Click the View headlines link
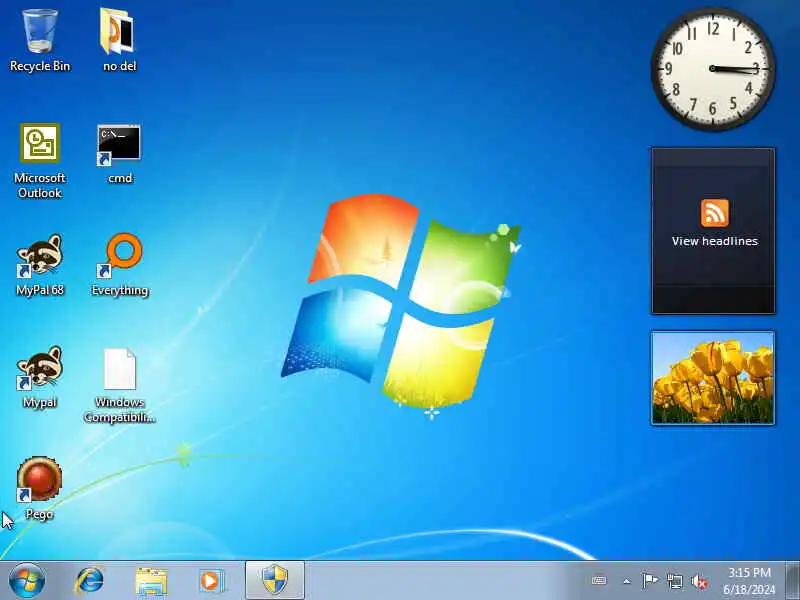This screenshot has width=800, height=600. [714, 241]
